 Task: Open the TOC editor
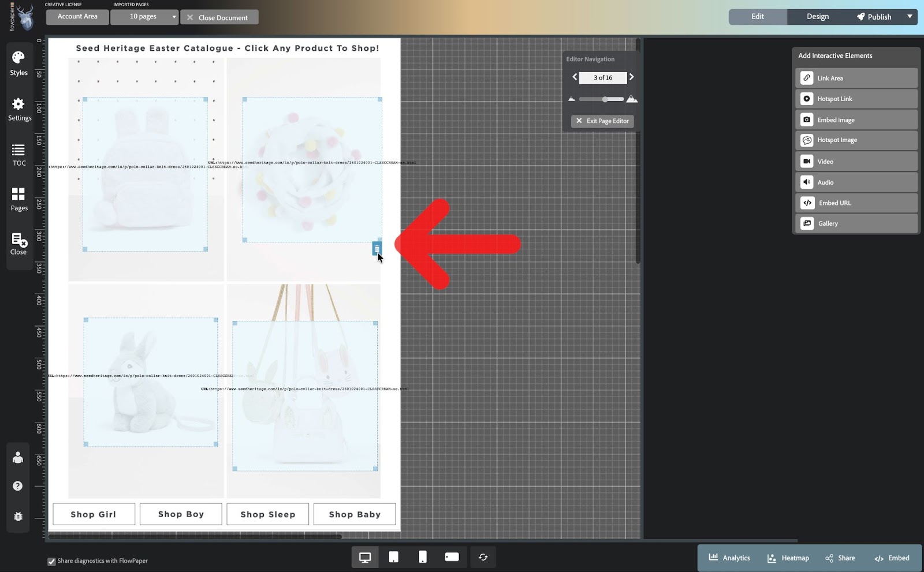19,154
